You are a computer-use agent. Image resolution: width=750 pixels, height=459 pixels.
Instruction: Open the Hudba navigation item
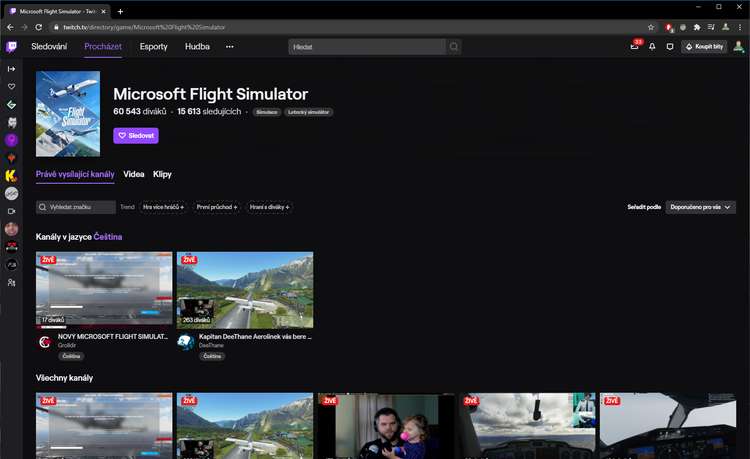pos(197,46)
